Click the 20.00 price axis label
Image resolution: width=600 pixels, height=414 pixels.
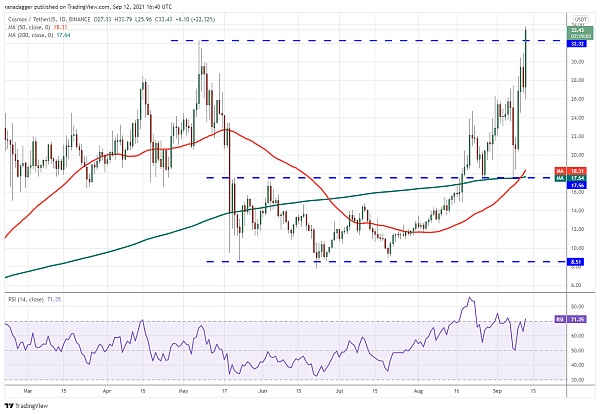(x=578, y=155)
